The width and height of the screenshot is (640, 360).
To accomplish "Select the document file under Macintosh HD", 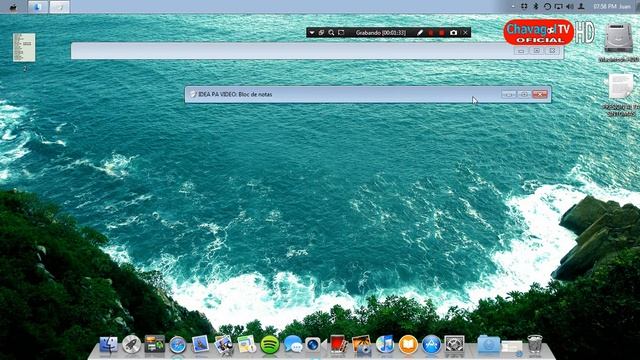I will [621, 87].
